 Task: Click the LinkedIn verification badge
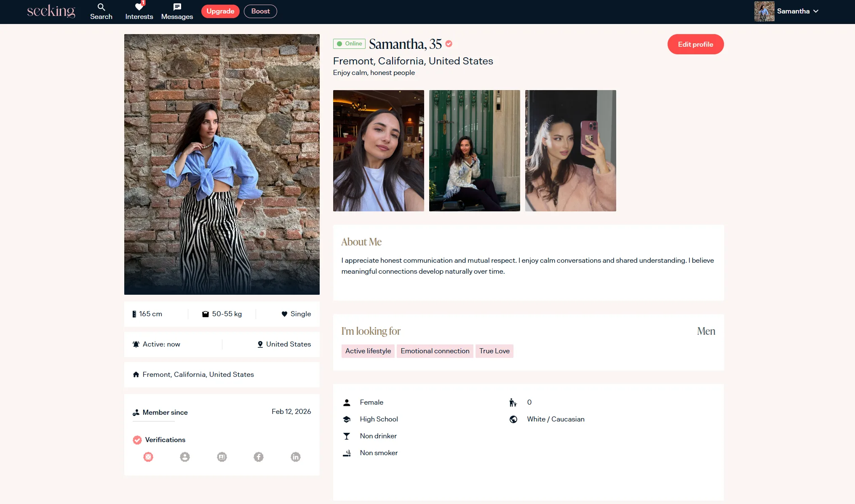coord(296,457)
